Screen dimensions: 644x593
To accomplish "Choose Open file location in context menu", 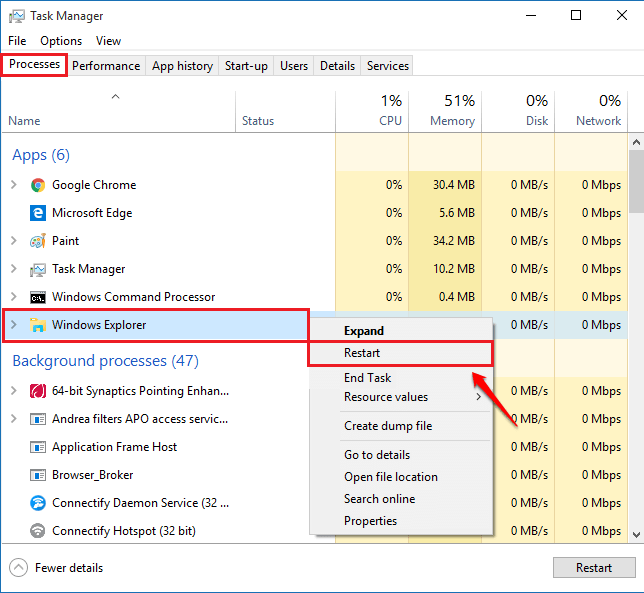I will coord(401,477).
